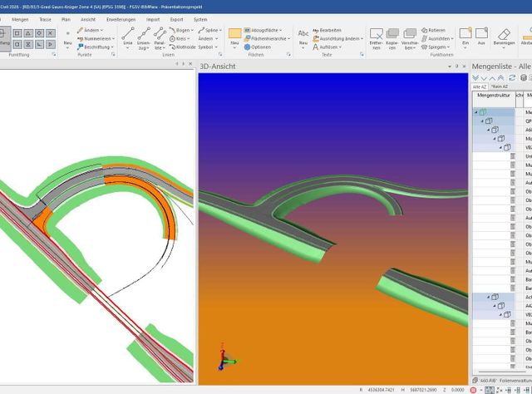Toggle the square point-snap button
The width and height of the screenshot is (532, 394).
click(17, 33)
